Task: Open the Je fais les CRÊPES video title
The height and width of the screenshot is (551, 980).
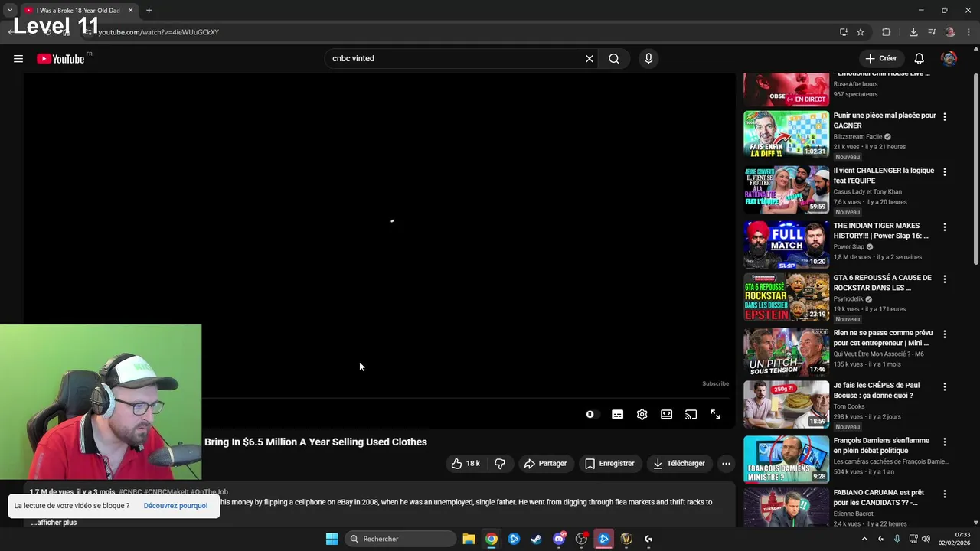Action: click(877, 390)
